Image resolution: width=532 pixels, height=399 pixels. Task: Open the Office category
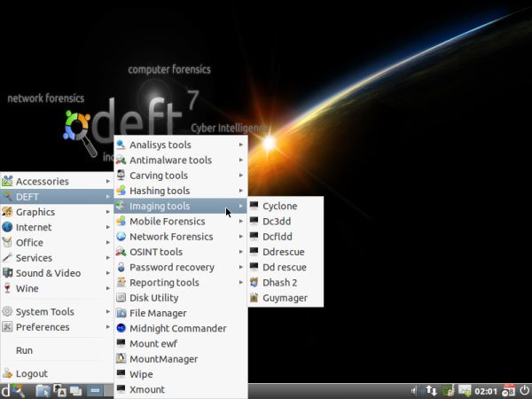click(57, 242)
